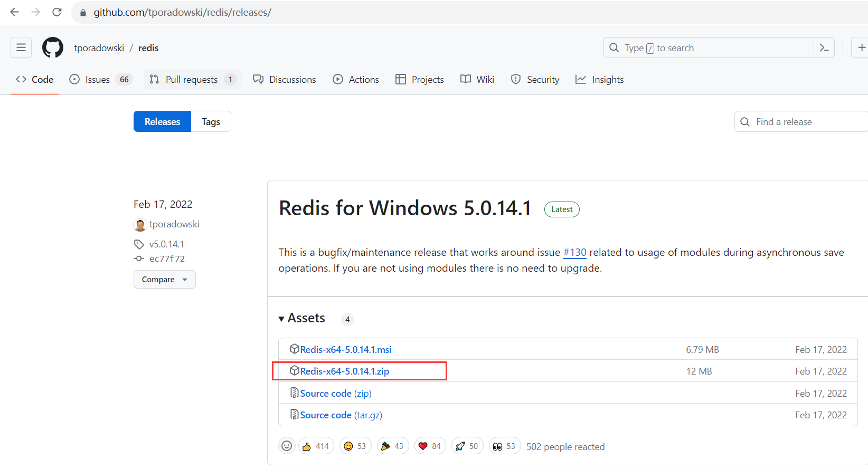This screenshot has height=469, width=868.
Task: Click the package icon beside Redis zip asset
Action: tap(295, 370)
